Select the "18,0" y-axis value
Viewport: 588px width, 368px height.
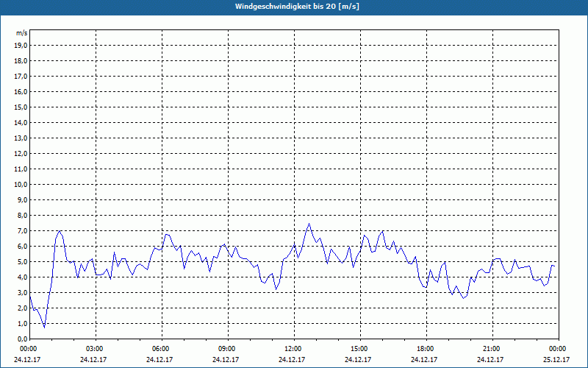point(21,61)
